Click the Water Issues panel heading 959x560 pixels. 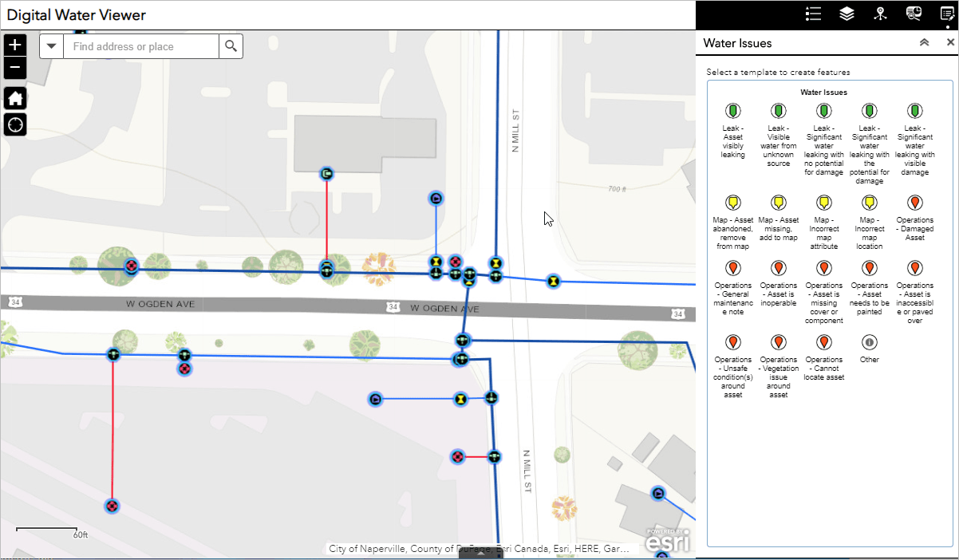(x=737, y=43)
